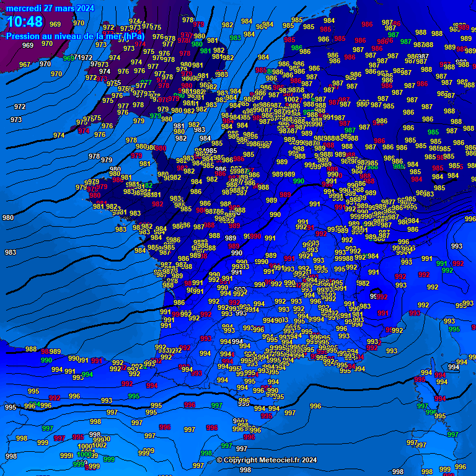Select the green 990 reading at lower left
Screen dimensions: 476x476
tap(46, 360)
